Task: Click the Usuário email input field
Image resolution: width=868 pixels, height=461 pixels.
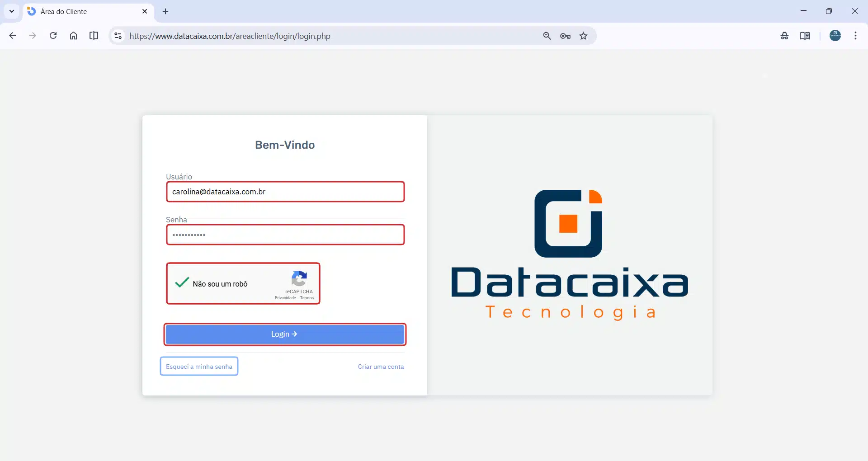Action: [285, 192]
